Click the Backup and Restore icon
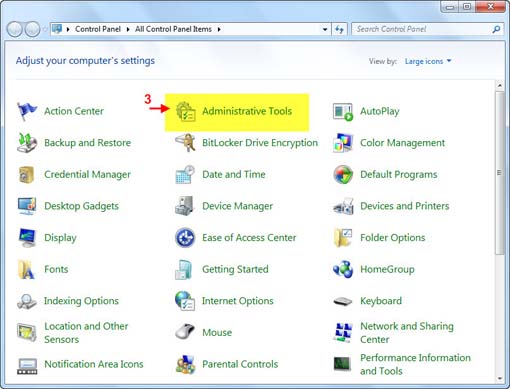The height and width of the screenshot is (389, 510). coord(27,143)
